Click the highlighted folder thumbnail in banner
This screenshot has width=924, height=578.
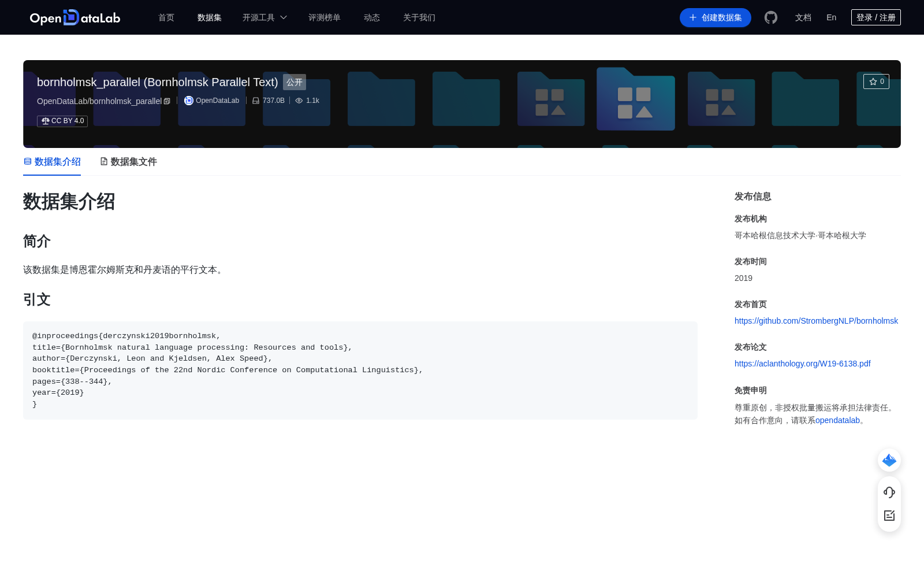[635, 98]
